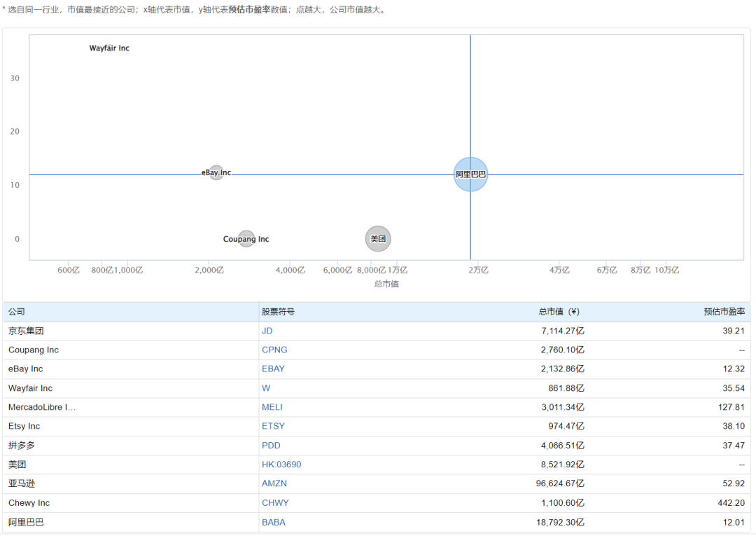Click market cap value 96,624.67亿
756x536 pixels.
click(560, 483)
